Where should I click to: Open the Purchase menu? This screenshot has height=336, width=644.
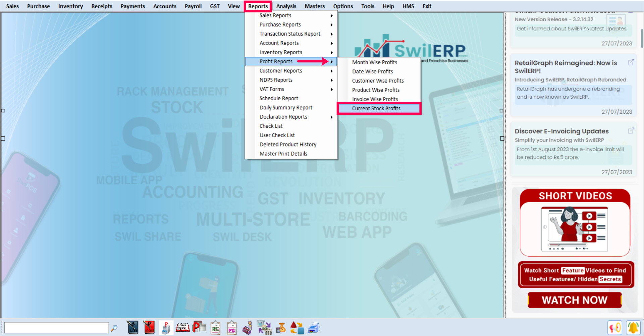click(38, 6)
